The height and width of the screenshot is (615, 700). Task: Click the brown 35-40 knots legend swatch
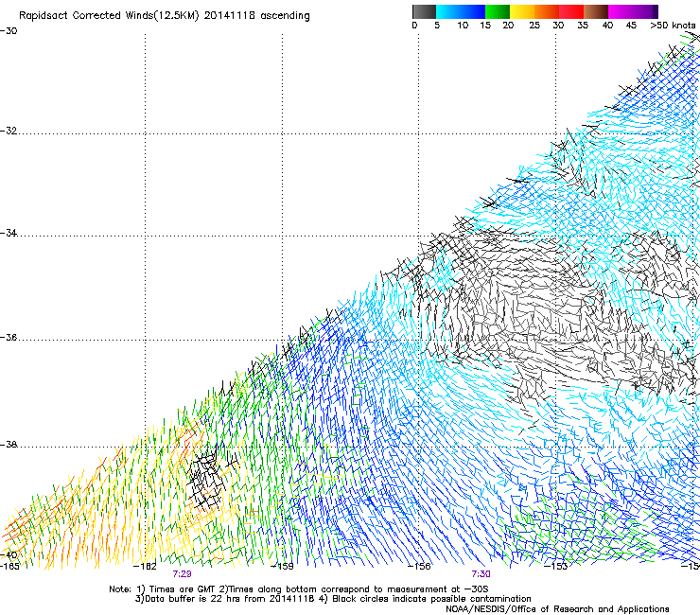596,11
